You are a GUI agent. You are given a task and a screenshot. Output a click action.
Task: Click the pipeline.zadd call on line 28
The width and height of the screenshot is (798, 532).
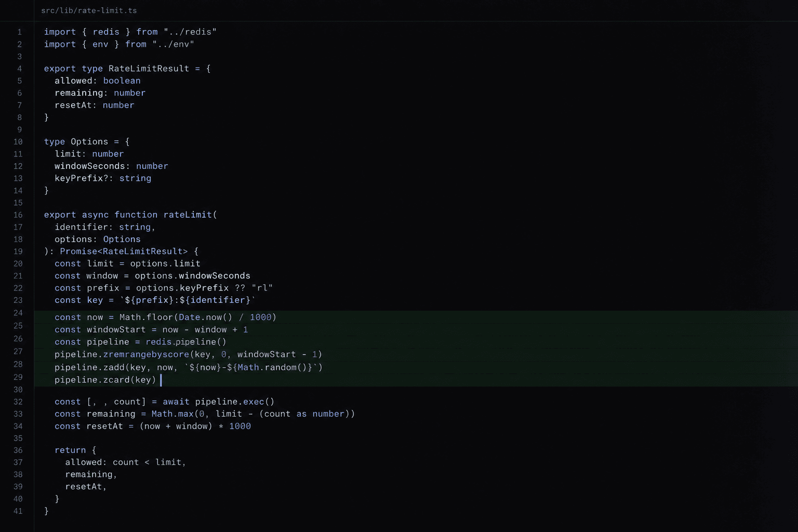pos(92,367)
